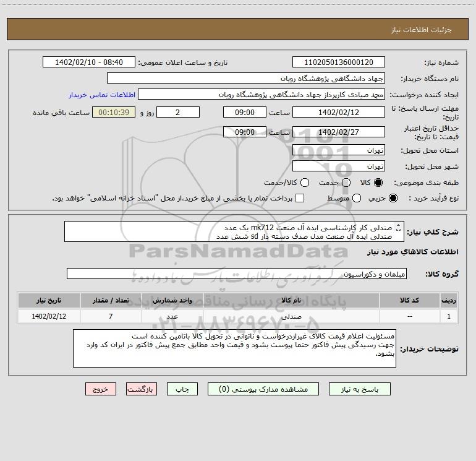The width and height of the screenshot is (476, 461).
Task: Click the اطلاعات کالاهای مورد نیاز section heading
Action: [x=413, y=252]
